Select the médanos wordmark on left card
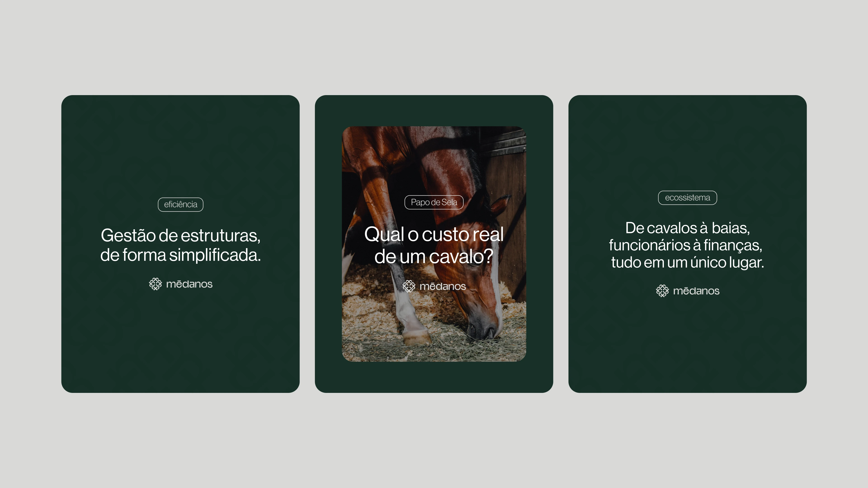Viewport: 868px width, 488px height. pos(189,284)
